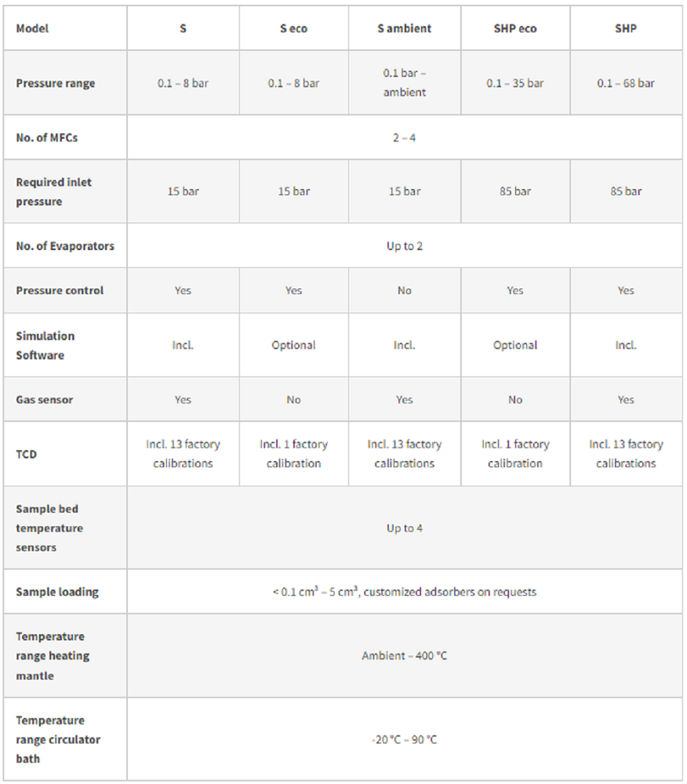Click the "SHP eco" column header
Screen dimensions: 687x784
pyautogui.click(x=514, y=28)
